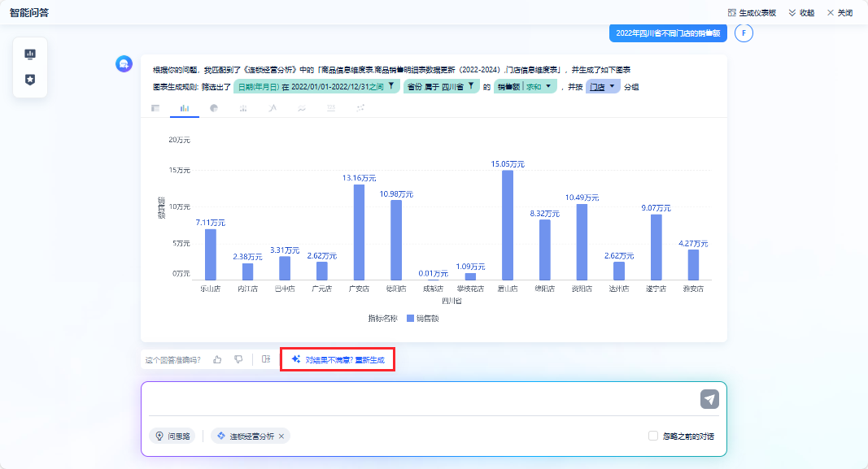Image resolution: width=868 pixels, height=469 pixels.
Task: Switch to the fourth chart type tab
Action: click(x=243, y=108)
